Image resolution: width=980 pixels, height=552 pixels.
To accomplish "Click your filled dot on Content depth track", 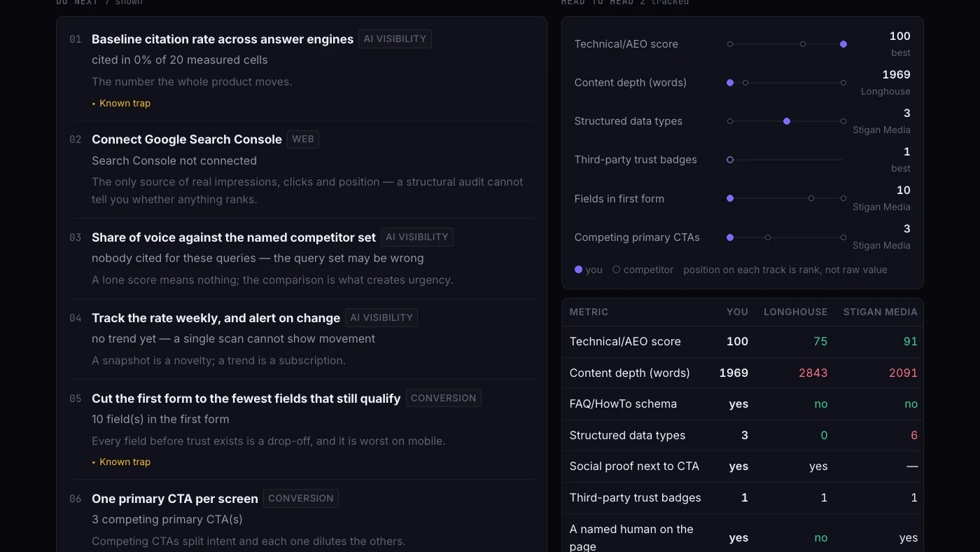I will [x=730, y=83].
